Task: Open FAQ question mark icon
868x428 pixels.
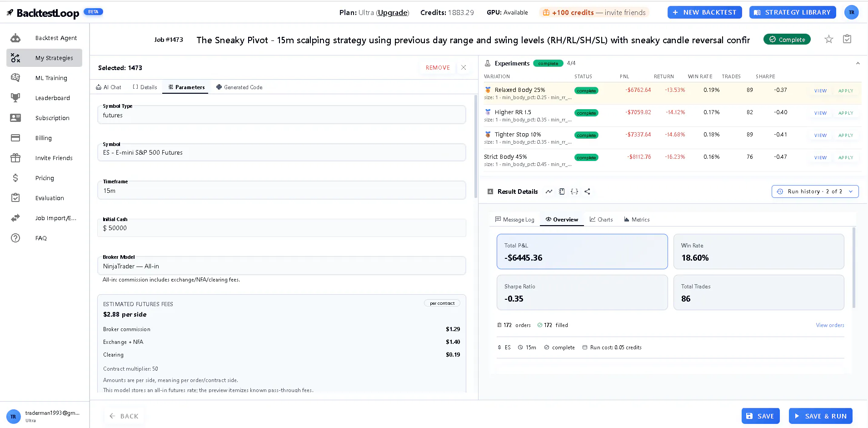Action: point(15,238)
